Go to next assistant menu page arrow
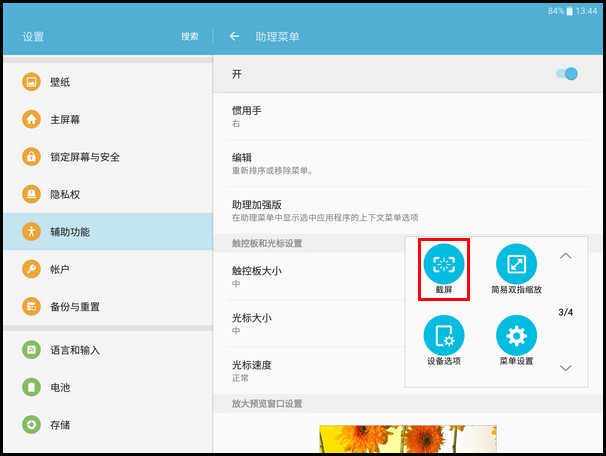The width and height of the screenshot is (606, 456). [x=565, y=368]
